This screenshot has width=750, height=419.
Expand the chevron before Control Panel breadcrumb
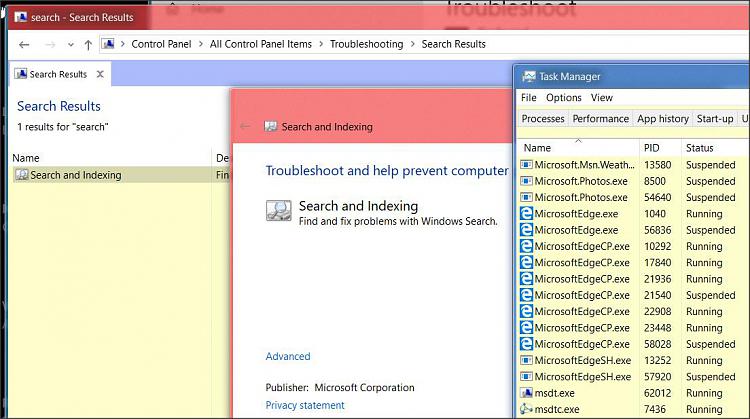[x=122, y=44]
